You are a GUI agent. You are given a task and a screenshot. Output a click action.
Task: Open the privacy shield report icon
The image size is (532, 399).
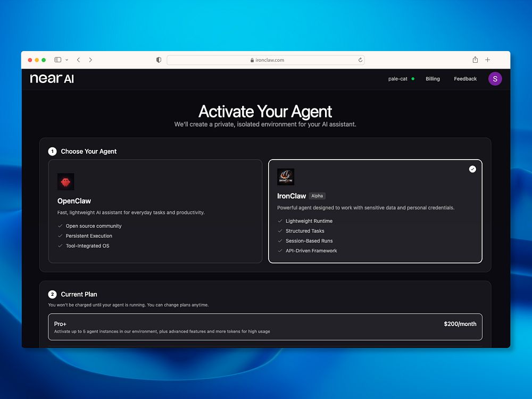coord(159,60)
